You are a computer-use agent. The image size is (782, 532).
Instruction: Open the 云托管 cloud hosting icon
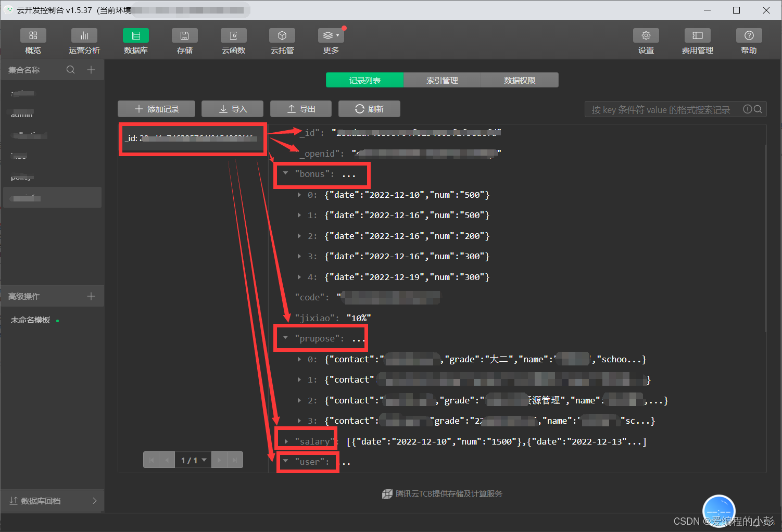(282, 35)
